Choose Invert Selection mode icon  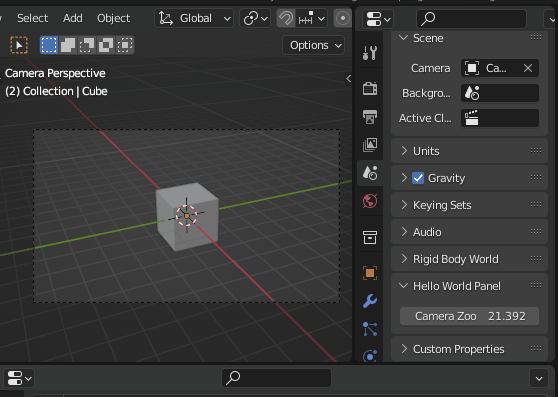point(106,45)
